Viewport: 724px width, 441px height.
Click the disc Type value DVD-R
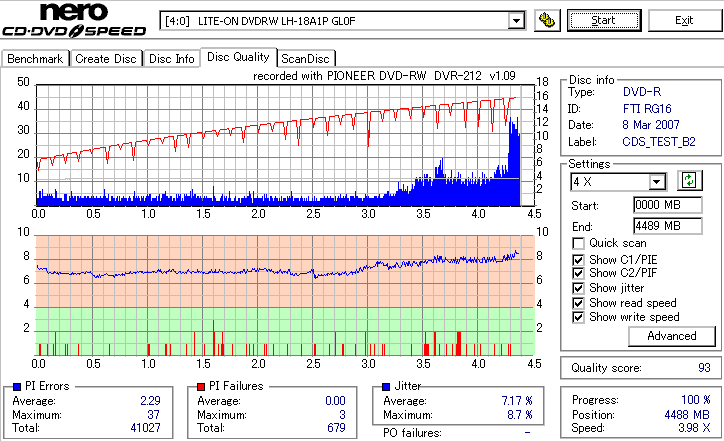pyautogui.click(x=642, y=92)
